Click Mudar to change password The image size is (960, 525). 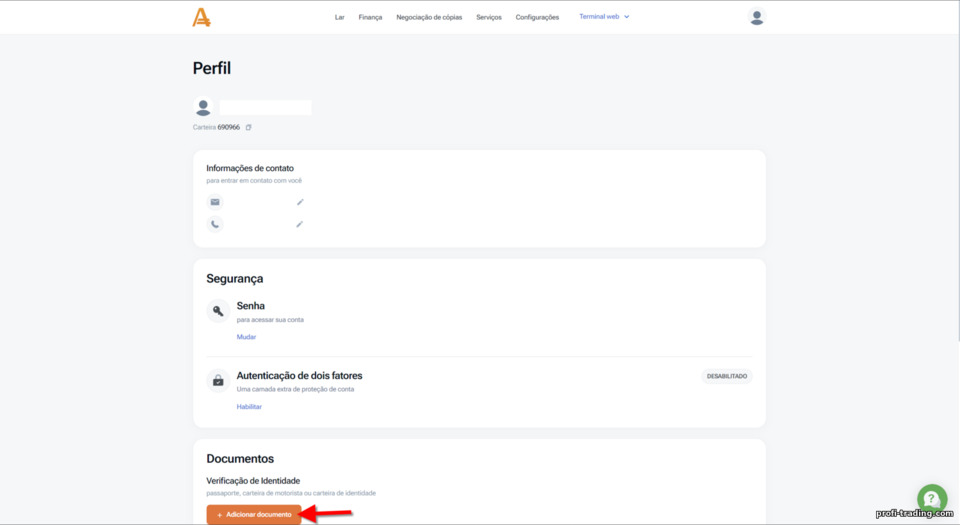tap(246, 337)
